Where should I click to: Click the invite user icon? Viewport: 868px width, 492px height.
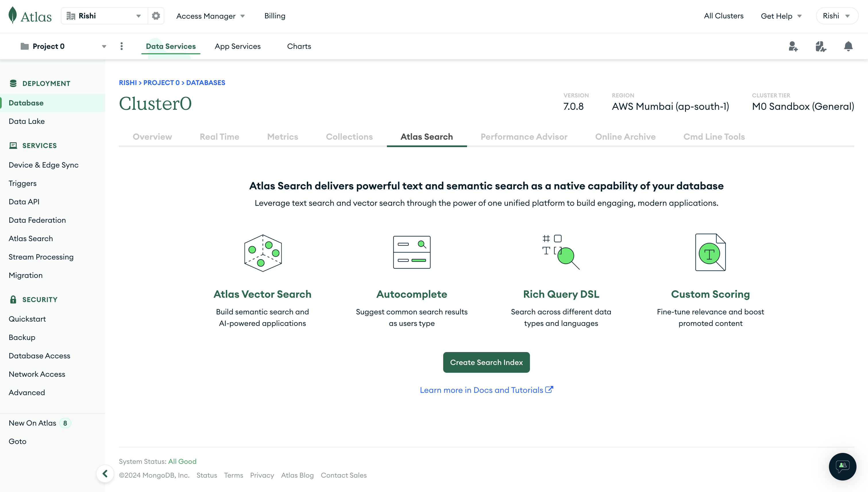(x=793, y=46)
